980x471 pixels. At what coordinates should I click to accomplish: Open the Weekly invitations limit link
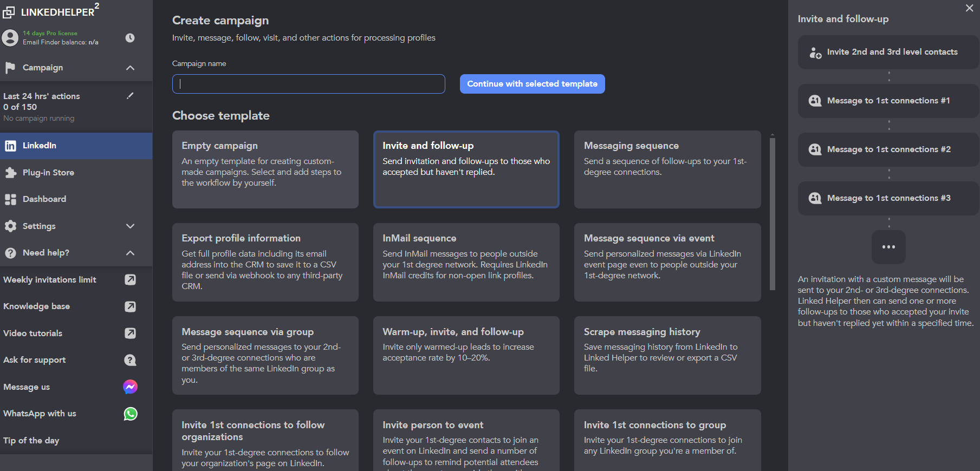point(50,280)
